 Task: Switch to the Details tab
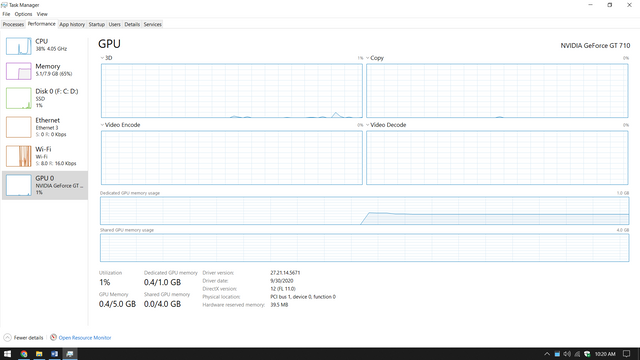tap(132, 24)
